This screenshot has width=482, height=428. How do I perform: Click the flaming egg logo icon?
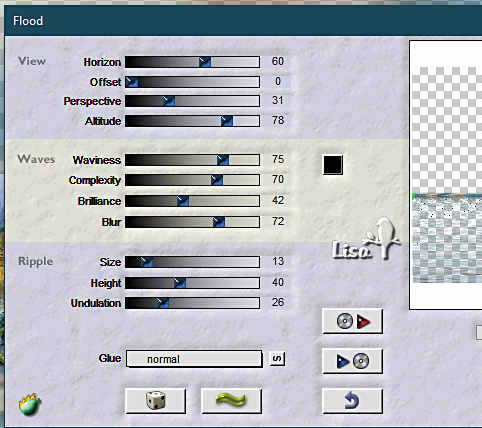point(30,404)
